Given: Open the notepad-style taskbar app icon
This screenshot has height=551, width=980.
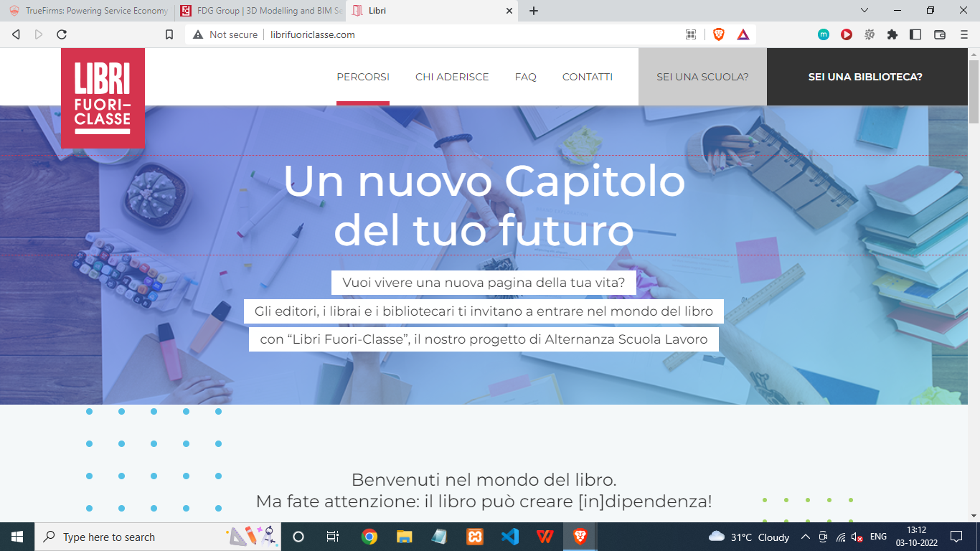Looking at the screenshot, I should (439, 537).
